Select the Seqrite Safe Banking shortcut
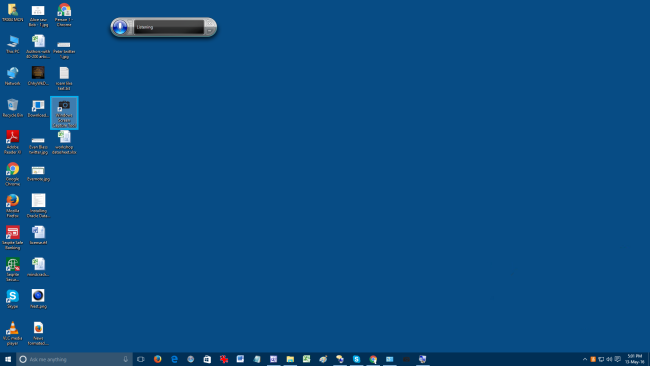650x366 pixels. (x=13, y=238)
